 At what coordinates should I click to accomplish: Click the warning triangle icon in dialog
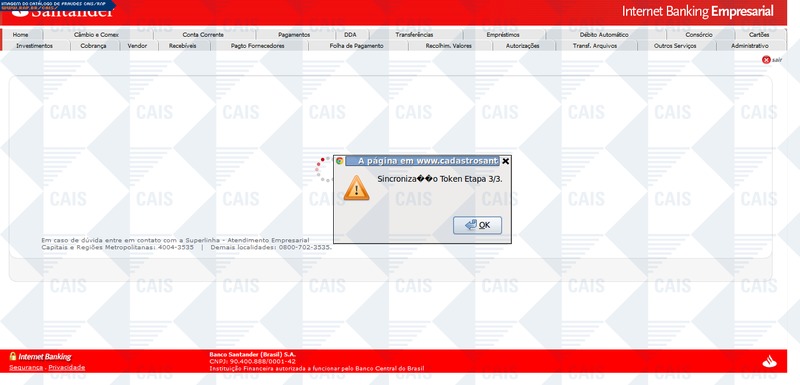(x=356, y=188)
